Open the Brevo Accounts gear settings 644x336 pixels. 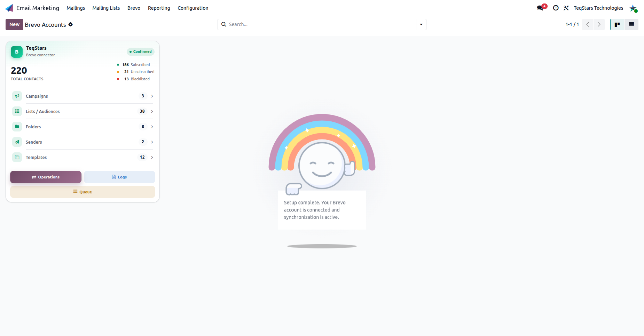[x=71, y=24]
